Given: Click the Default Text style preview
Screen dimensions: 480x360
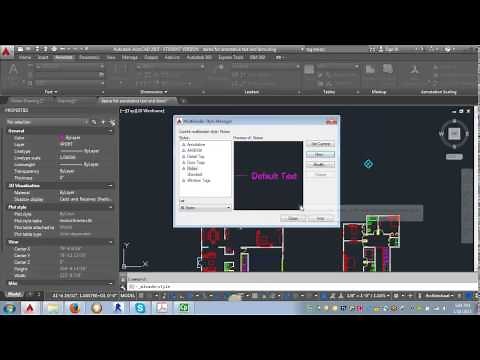Looking at the screenshot, I should [x=268, y=176].
